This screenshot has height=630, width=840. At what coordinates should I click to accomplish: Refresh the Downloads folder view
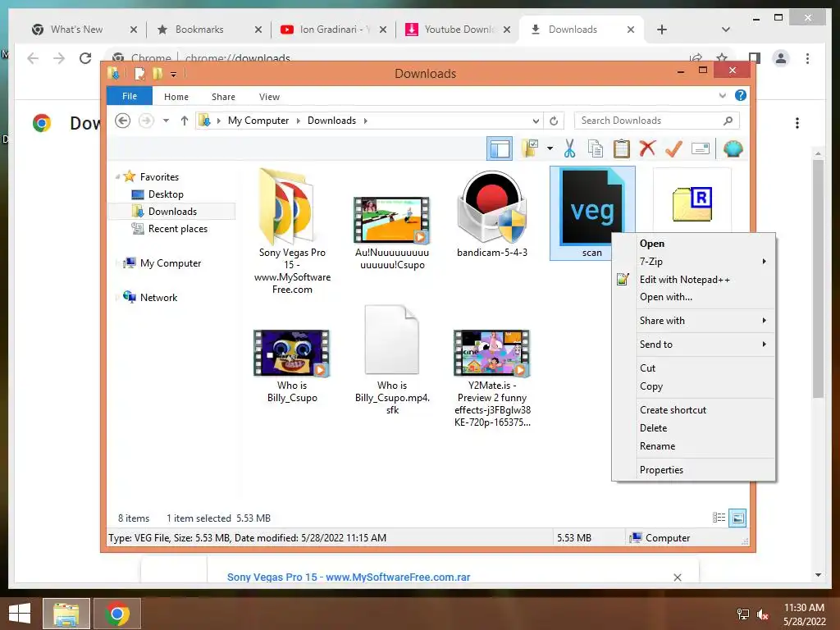(x=554, y=121)
